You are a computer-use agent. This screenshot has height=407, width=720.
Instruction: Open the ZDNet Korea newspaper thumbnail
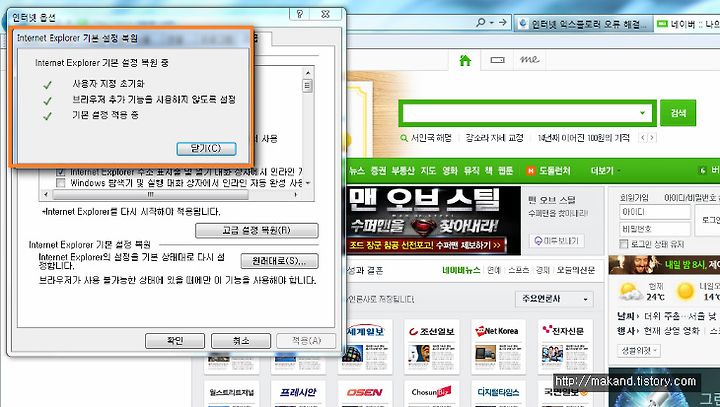498,347
